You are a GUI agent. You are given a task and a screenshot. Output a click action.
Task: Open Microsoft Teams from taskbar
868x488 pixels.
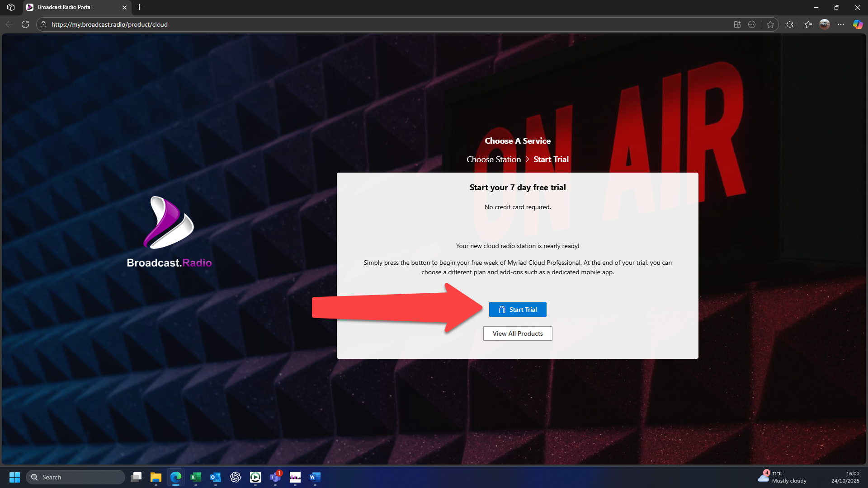[x=275, y=477]
